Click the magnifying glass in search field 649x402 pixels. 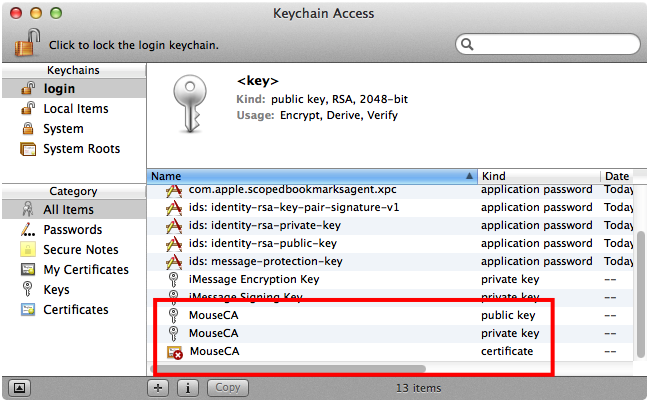467,44
